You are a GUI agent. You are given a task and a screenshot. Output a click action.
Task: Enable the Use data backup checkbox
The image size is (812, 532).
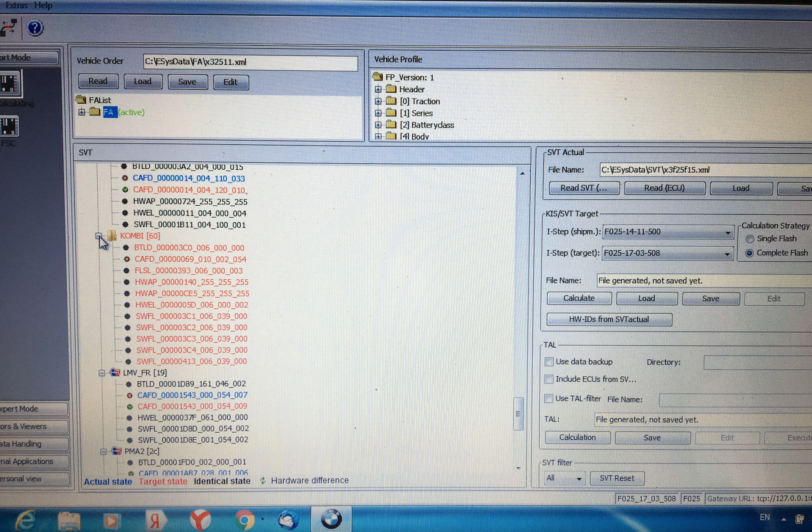(x=549, y=362)
